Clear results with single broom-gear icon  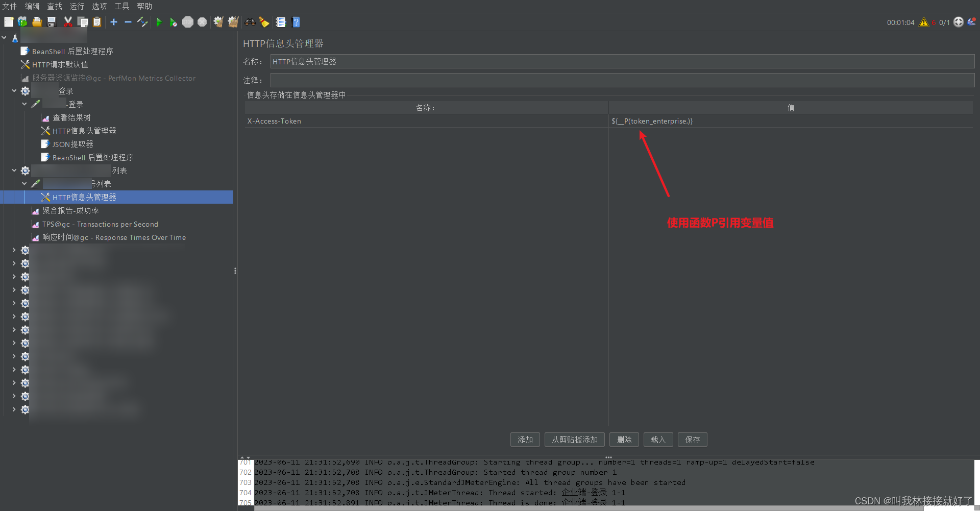pos(218,22)
